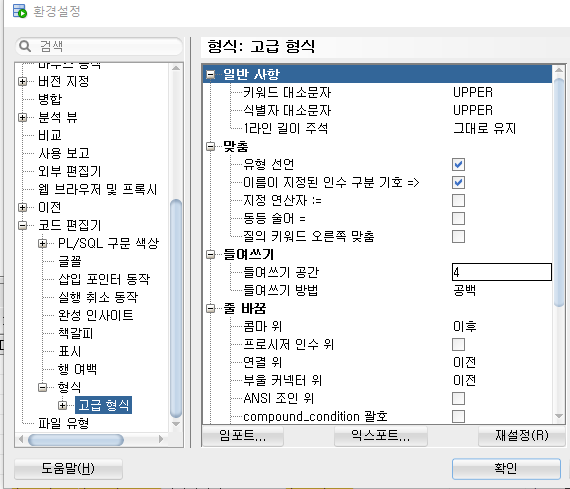Screen dimensions: 570x489
Task: Click settings list scroll down arrow
Action: click(x=559, y=416)
